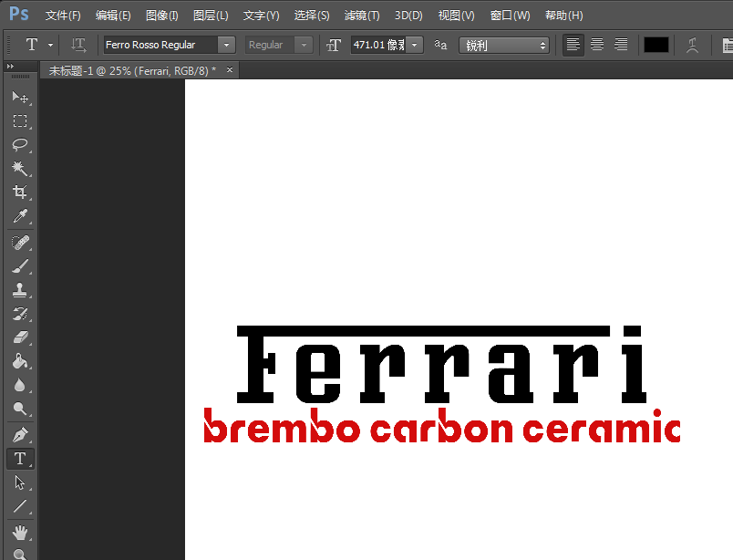This screenshot has height=560, width=733.
Task: Open the font family dropdown arrow
Action: [x=226, y=45]
